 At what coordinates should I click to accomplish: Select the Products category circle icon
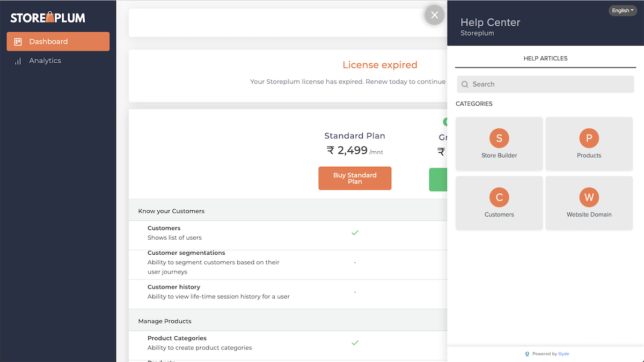589,138
